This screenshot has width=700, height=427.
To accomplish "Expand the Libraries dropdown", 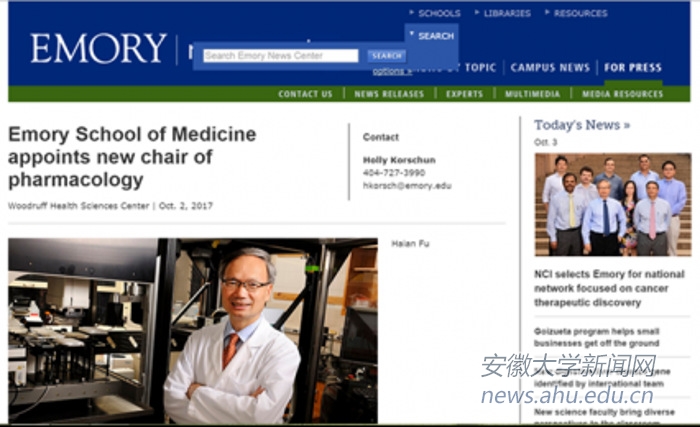I will 503,13.
